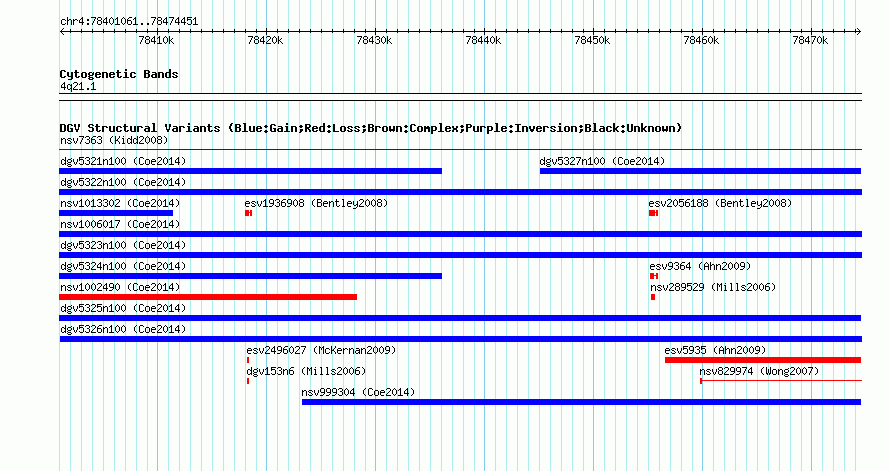
Task: Open the nsv1002490 (Coe2014) label
Action: (x=120, y=287)
